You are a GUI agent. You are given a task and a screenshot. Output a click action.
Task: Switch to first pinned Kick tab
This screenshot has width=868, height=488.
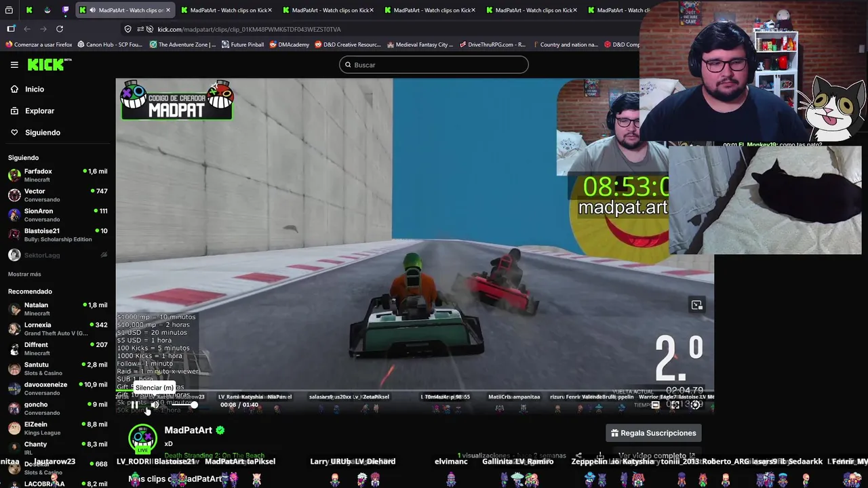(29, 10)
